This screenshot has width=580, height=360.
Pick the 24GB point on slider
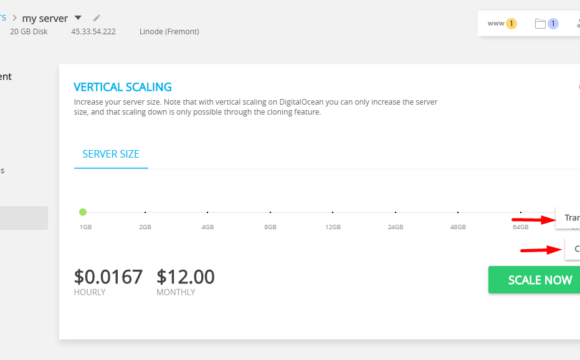pyautogui.click(x=395, y=212)
